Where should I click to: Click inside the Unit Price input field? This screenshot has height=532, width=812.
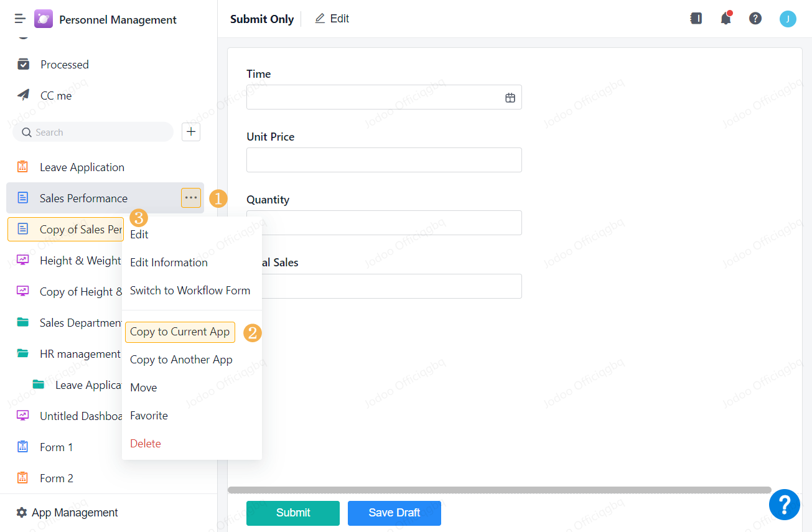coord(383,160)
